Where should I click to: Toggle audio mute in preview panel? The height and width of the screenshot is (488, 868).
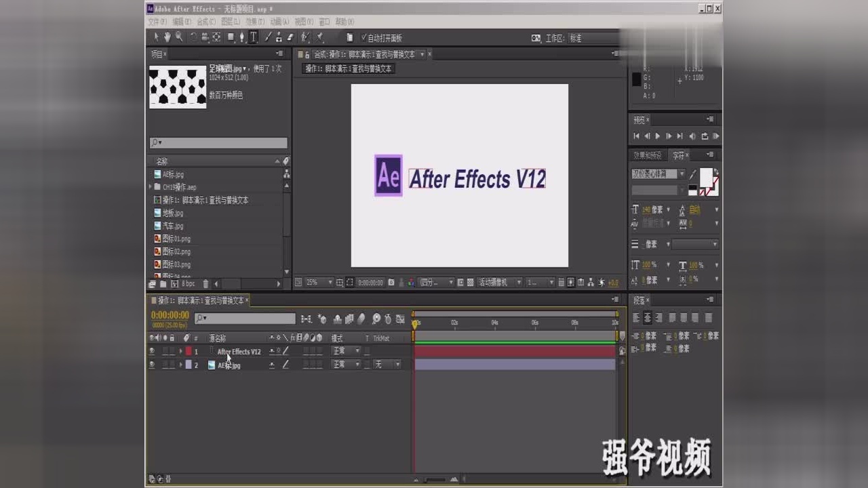coord(692,136)
